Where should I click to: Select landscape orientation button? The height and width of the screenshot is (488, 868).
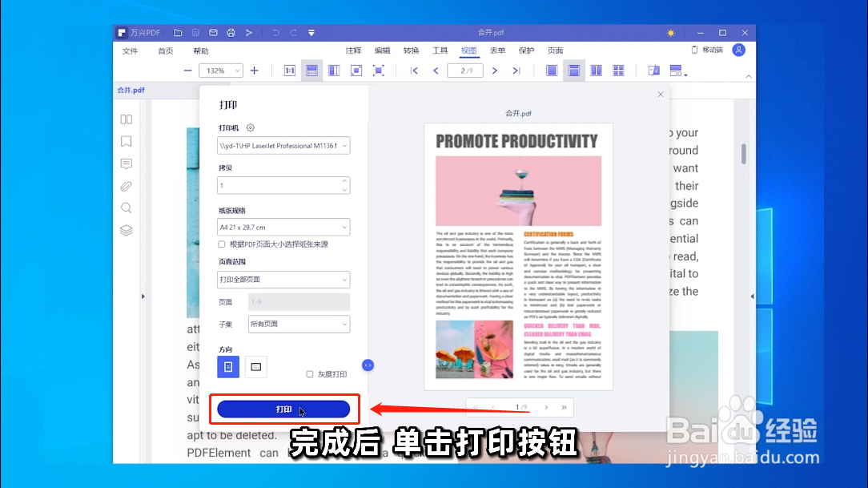click(x=255, y=367)
